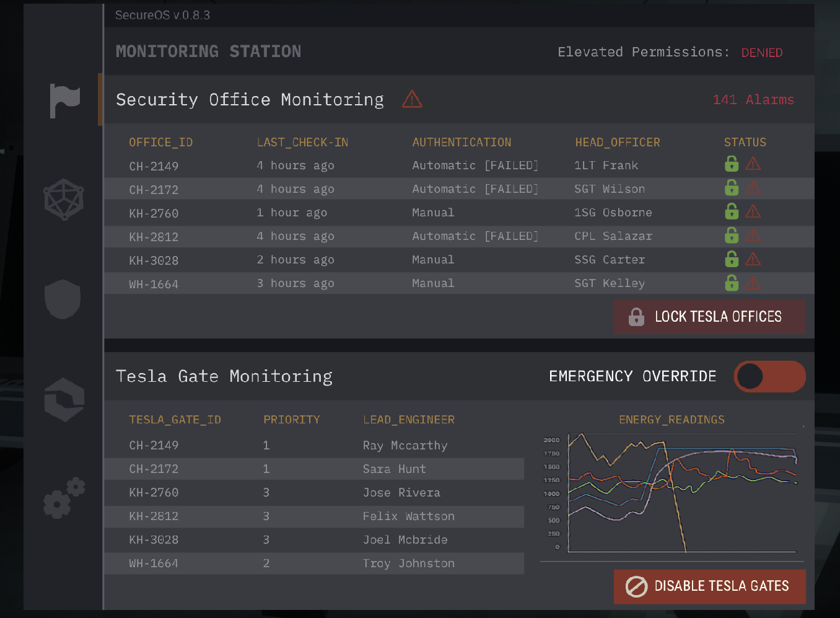Click '2 hours ago' check-in cell
The image size is (840, 618).
click(295, 260)
